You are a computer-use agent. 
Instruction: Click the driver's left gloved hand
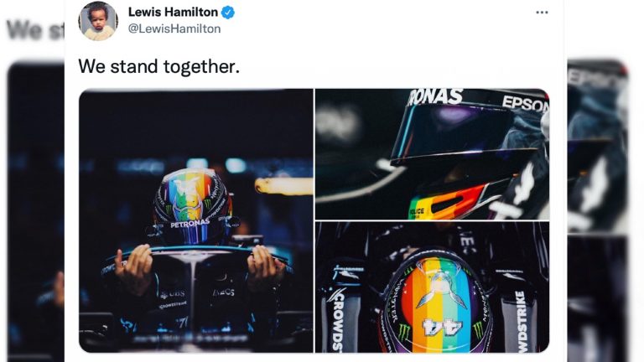tap(264, 266)
